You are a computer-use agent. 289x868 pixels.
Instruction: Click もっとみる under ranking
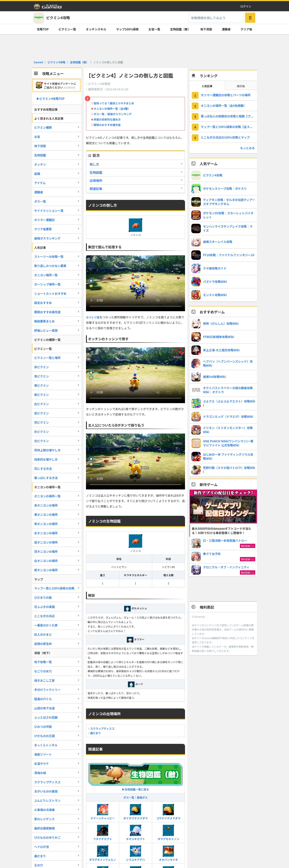[x=247, y=148]
